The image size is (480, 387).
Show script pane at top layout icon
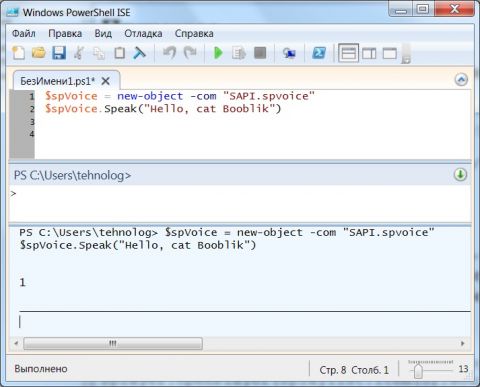pyautogui.click(x=348, y=53)
